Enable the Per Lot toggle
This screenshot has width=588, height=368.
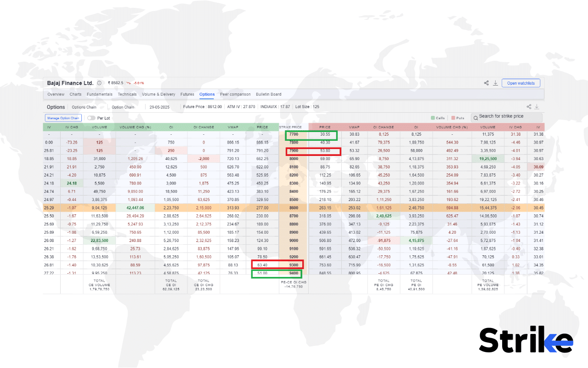[x=91, y=118]
